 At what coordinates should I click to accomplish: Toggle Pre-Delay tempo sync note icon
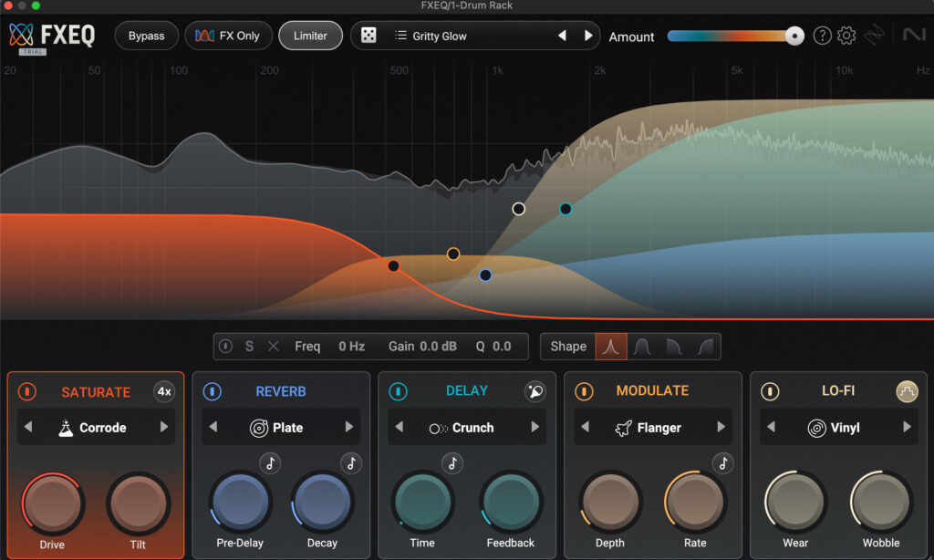tap(270, 463)
